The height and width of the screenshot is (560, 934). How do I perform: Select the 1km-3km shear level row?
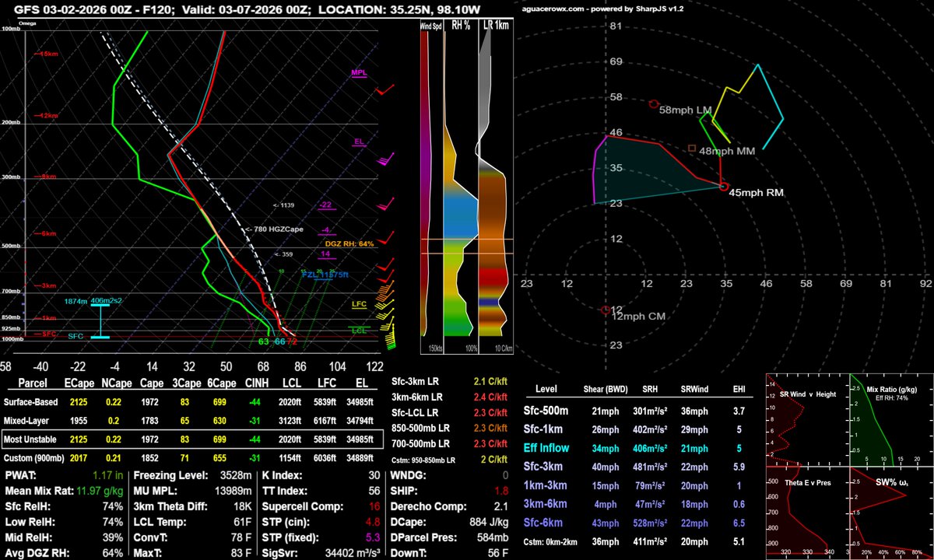coord(636,487)
